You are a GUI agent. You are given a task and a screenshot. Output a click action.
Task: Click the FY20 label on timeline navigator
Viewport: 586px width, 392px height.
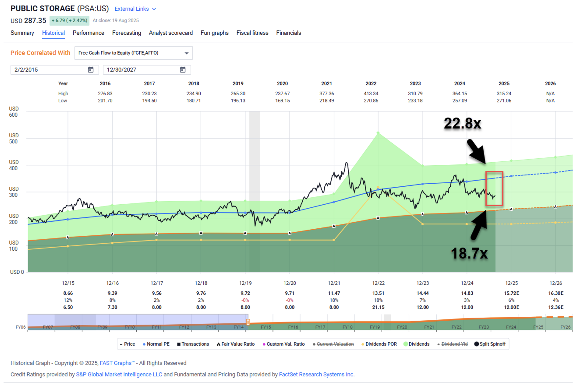(402, 327)
